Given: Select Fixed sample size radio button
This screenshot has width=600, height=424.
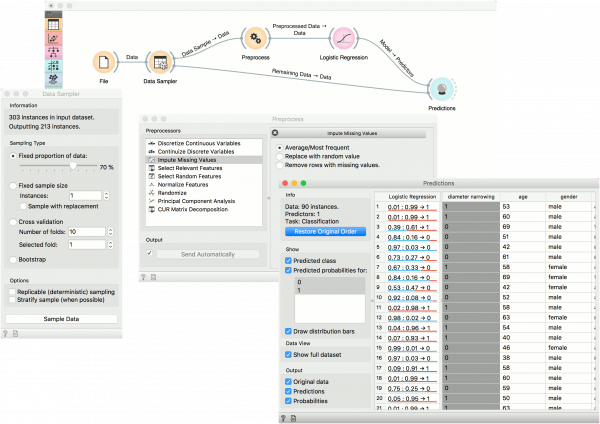Looking at the screenshot, I should 12,185.
